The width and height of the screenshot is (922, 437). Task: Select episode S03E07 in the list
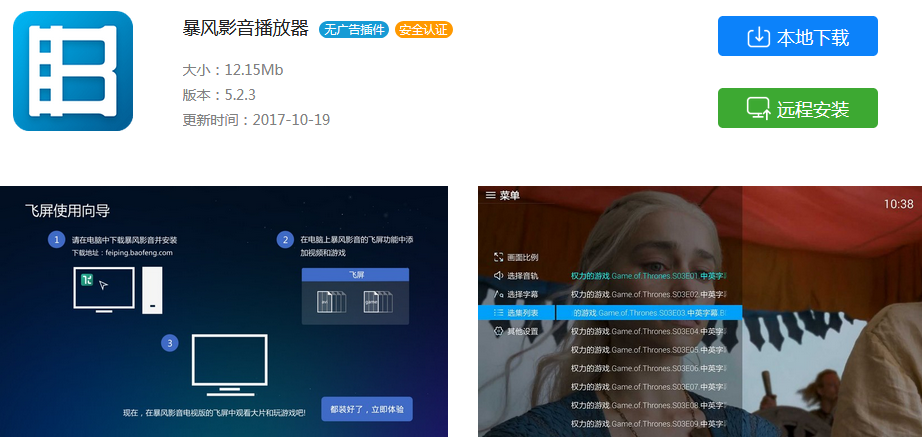649,387
